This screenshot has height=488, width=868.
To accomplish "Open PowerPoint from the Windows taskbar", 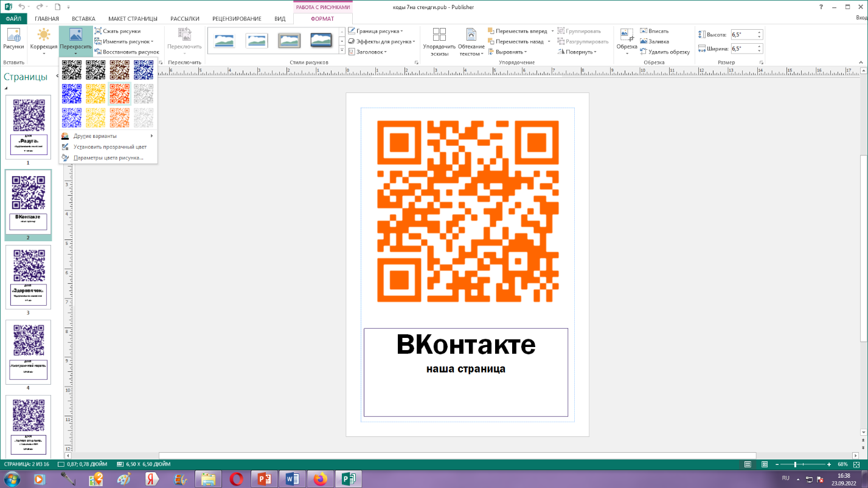I will [x=264, y=479].
